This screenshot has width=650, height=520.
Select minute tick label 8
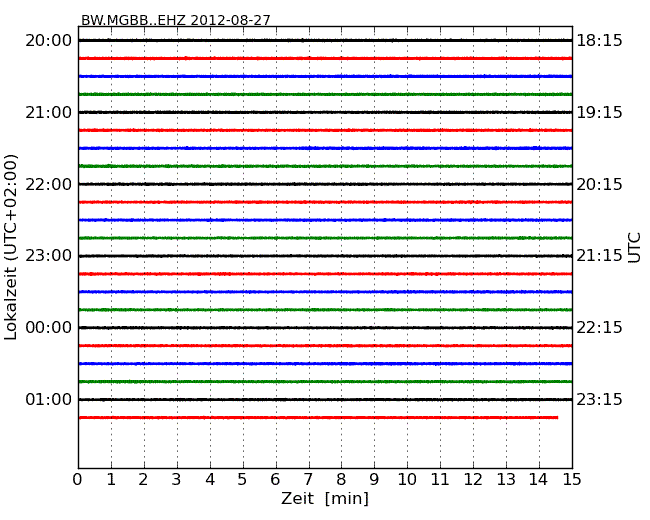coord(341,479)
